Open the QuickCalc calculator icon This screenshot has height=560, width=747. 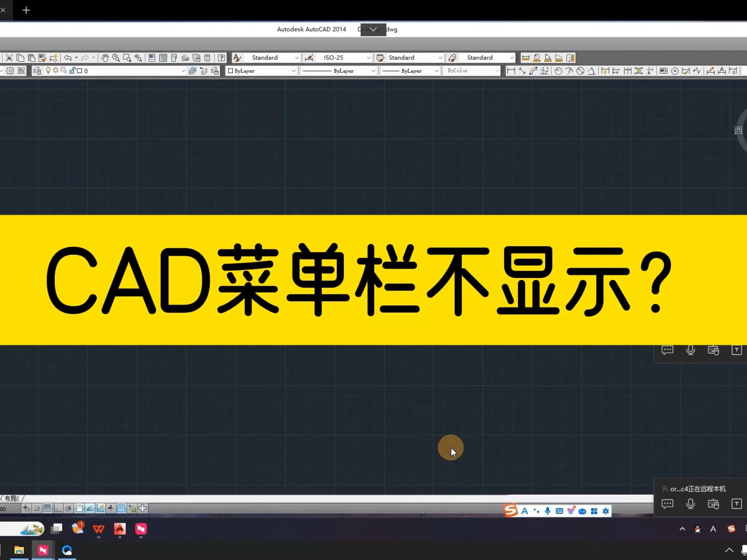pos(207,58)
